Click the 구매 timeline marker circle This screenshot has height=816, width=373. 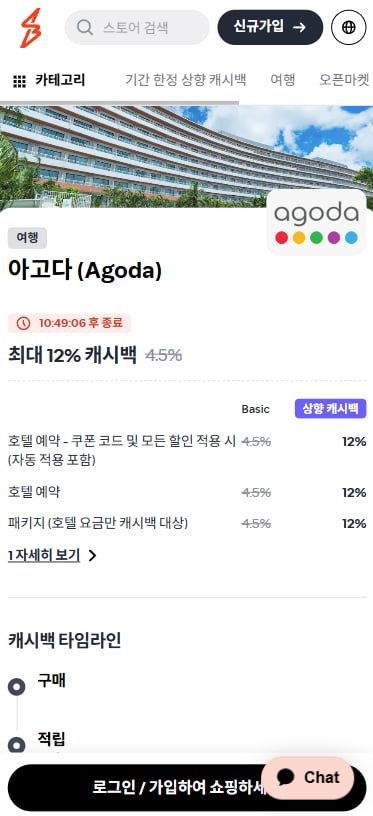pos(17,687)
